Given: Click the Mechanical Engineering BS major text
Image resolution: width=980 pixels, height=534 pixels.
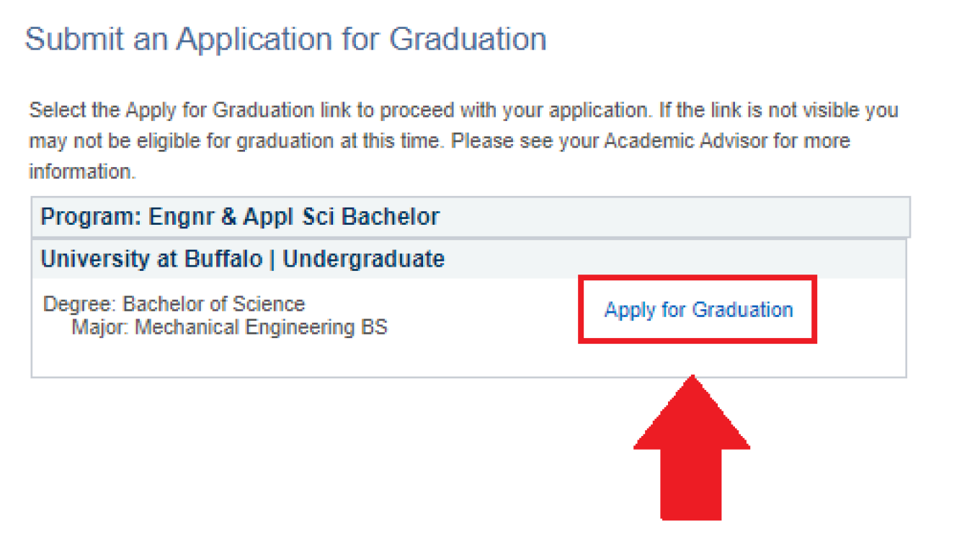Looking at the screenshot, I should tap(261, 328).
